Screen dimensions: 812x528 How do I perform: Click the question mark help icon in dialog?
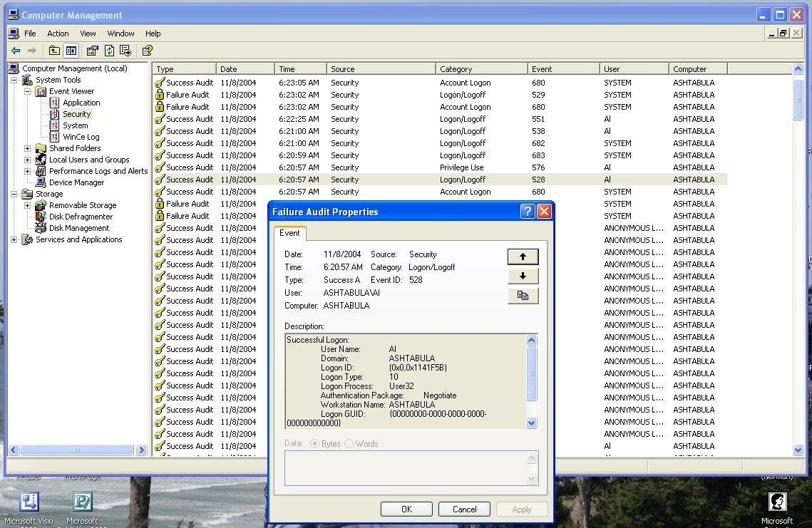click(527, 211)
